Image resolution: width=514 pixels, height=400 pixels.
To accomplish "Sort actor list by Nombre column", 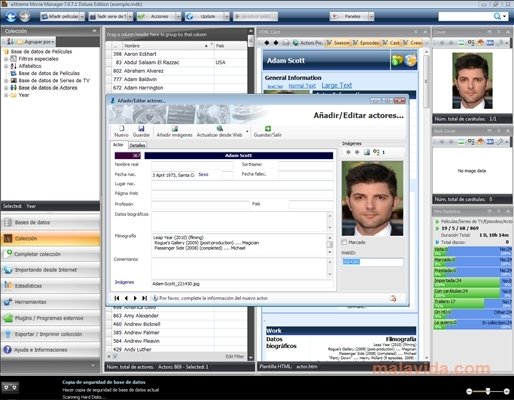I will coord(167,46).
